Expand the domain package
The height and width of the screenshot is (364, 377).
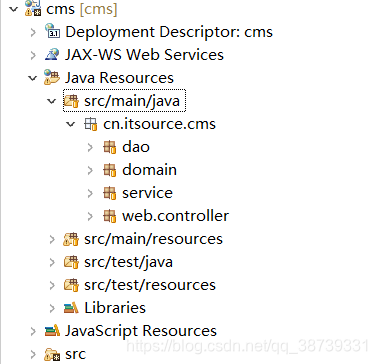(90, 170)
